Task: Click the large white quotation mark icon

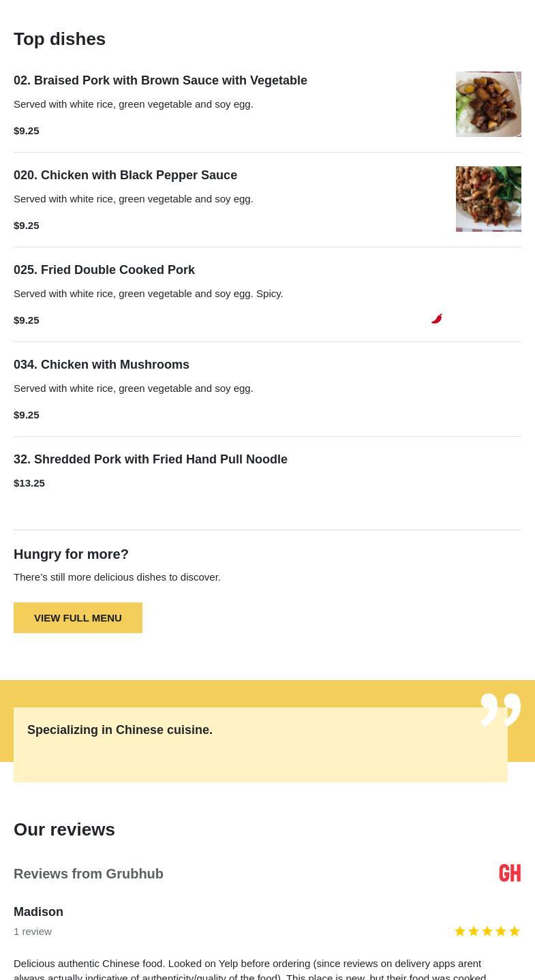Action: tap(500, 709)
